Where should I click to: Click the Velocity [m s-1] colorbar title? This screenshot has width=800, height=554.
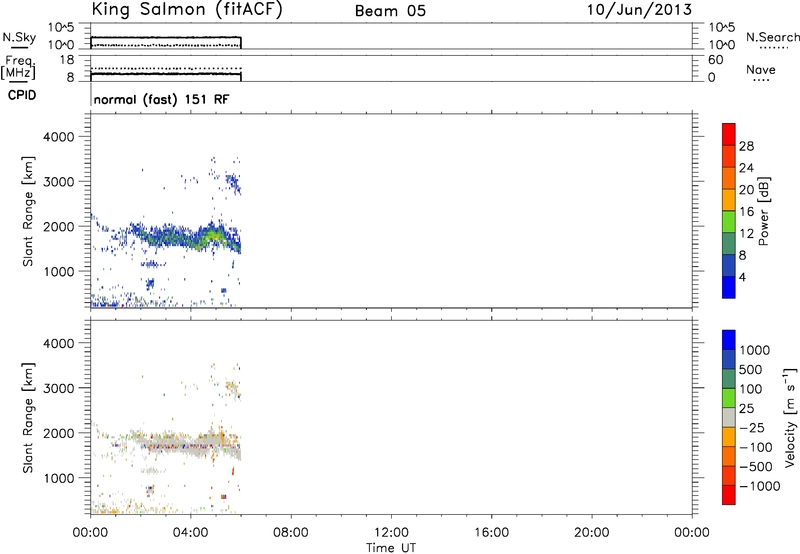coord(790,417)
